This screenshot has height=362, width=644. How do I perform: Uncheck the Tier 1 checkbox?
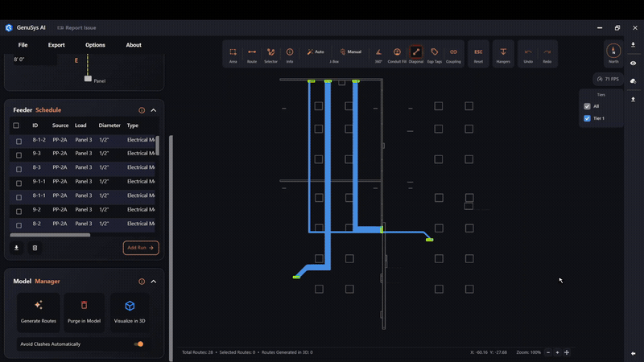(x=587, y=118)
